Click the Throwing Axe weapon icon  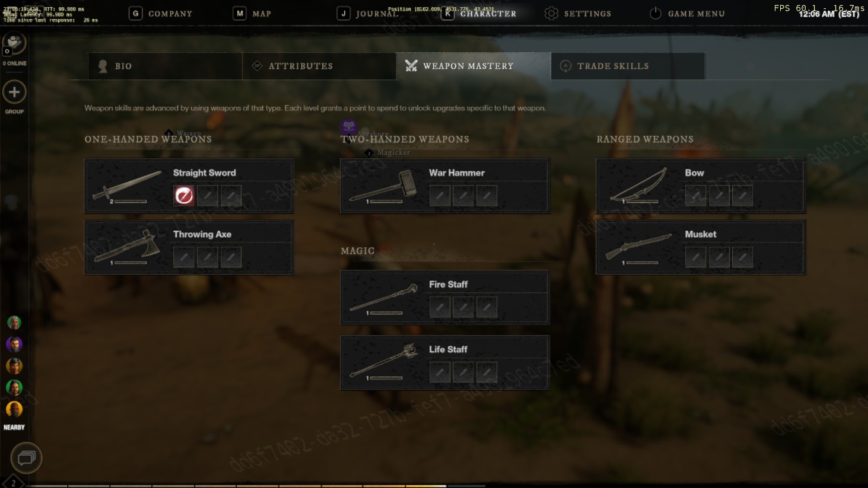(x=127, y=246)
